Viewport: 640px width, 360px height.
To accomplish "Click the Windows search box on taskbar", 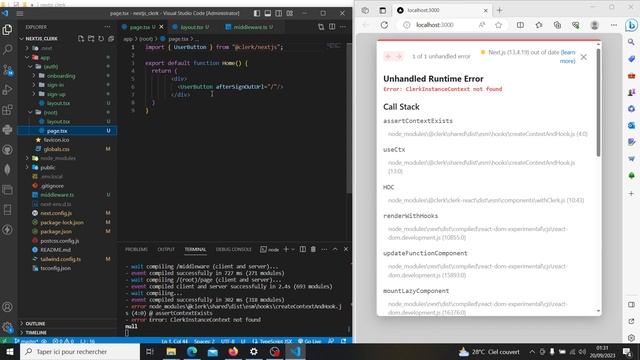I will coord(80,351).
